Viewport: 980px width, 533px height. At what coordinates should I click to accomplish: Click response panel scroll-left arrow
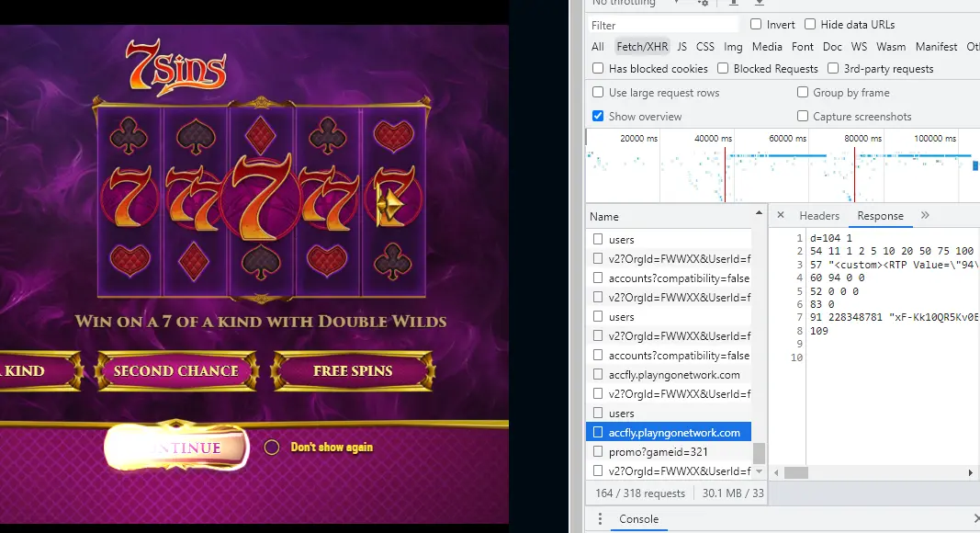(x=776, y=472)
